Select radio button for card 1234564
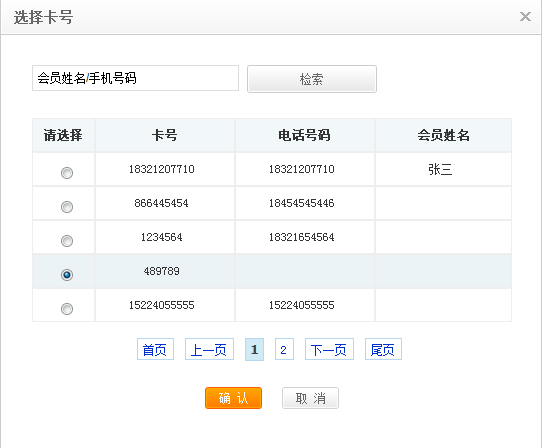This screenshot has height=448, width=542. pos(67,241)
